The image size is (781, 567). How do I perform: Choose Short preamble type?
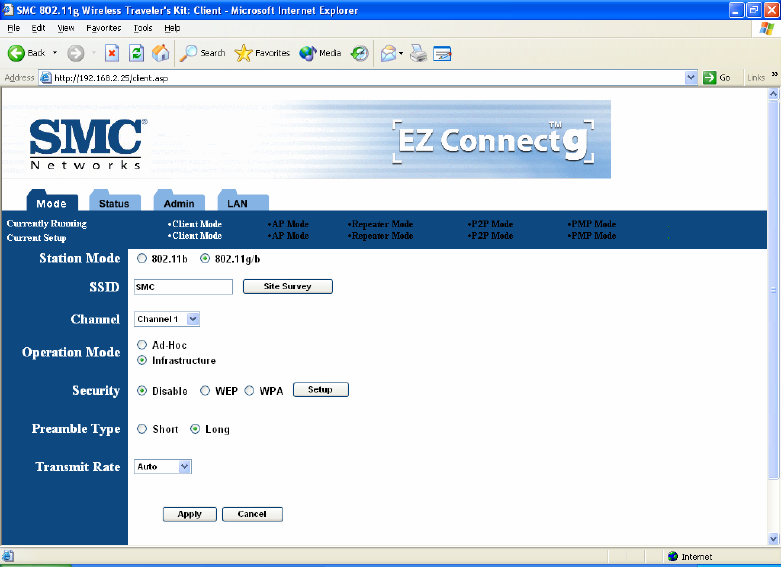coord(142,428)
